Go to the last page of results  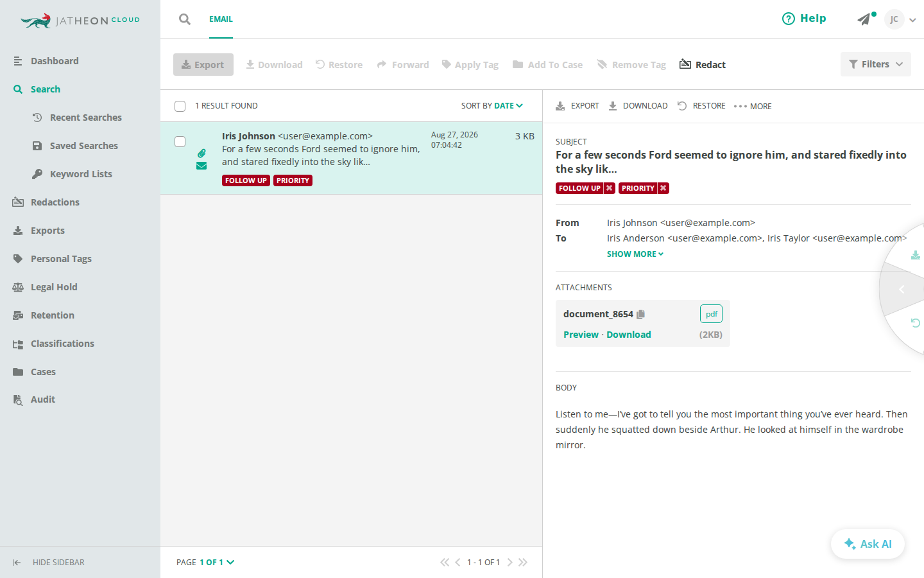[523, 563]
